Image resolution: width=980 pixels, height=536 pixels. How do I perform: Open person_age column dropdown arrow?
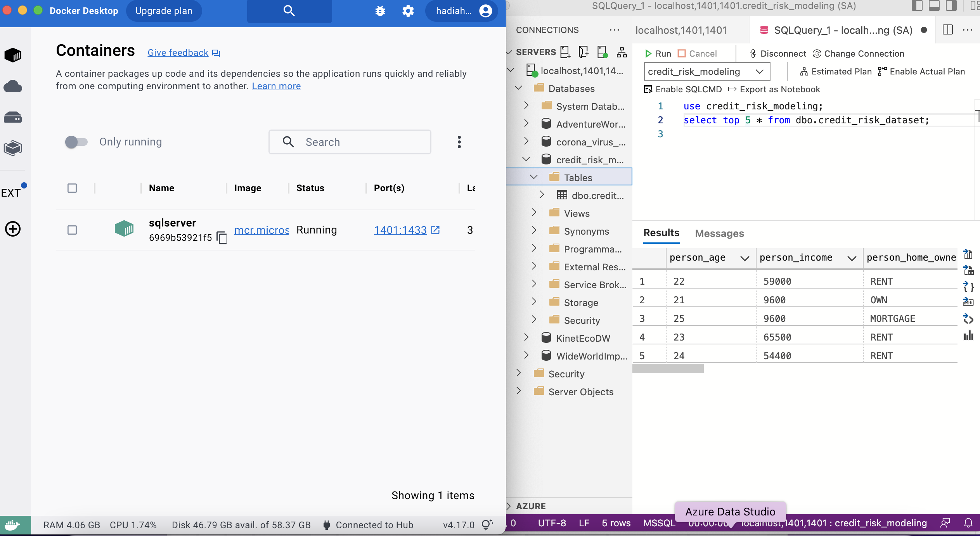pos(745,258)
